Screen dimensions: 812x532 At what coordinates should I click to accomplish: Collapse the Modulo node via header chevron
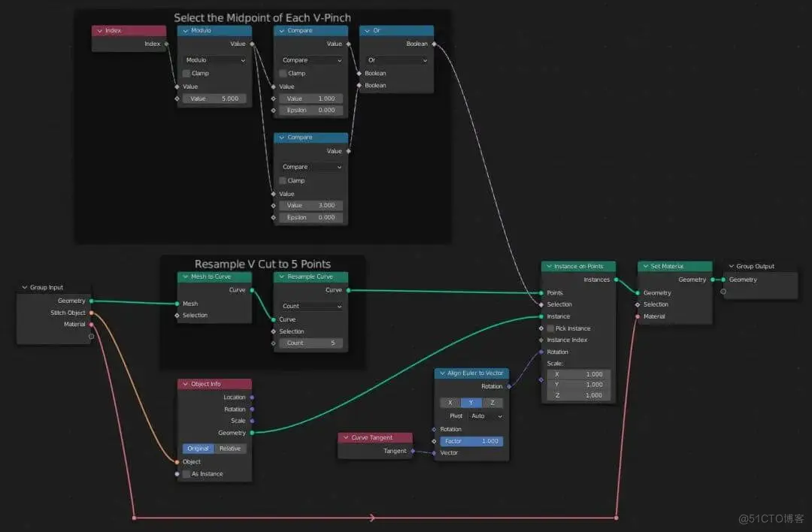186,31
